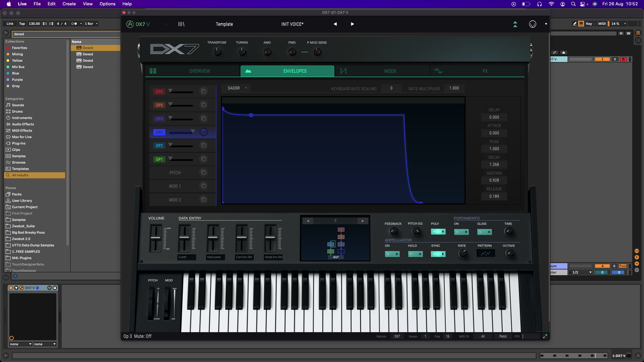The height and width of the screenshot is (362, 644).
Task: Click the Arturia logo menu icon
Action: coord(130,24)
